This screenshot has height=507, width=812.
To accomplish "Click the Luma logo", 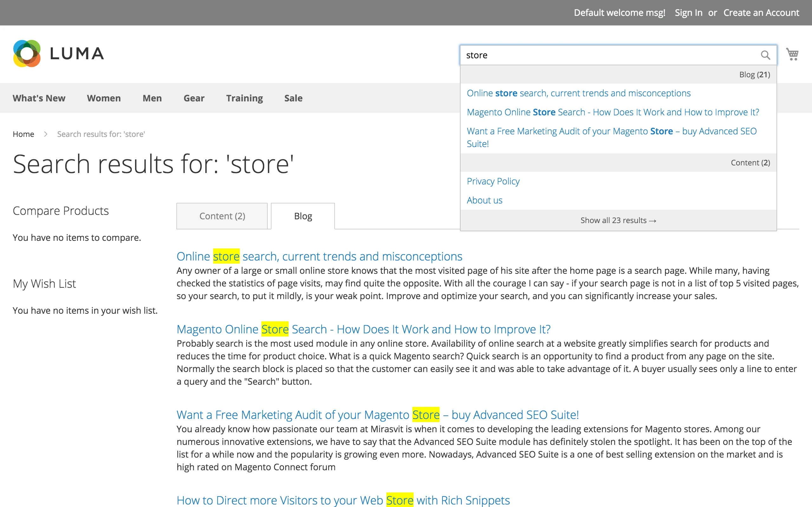I will pos(59,54).
